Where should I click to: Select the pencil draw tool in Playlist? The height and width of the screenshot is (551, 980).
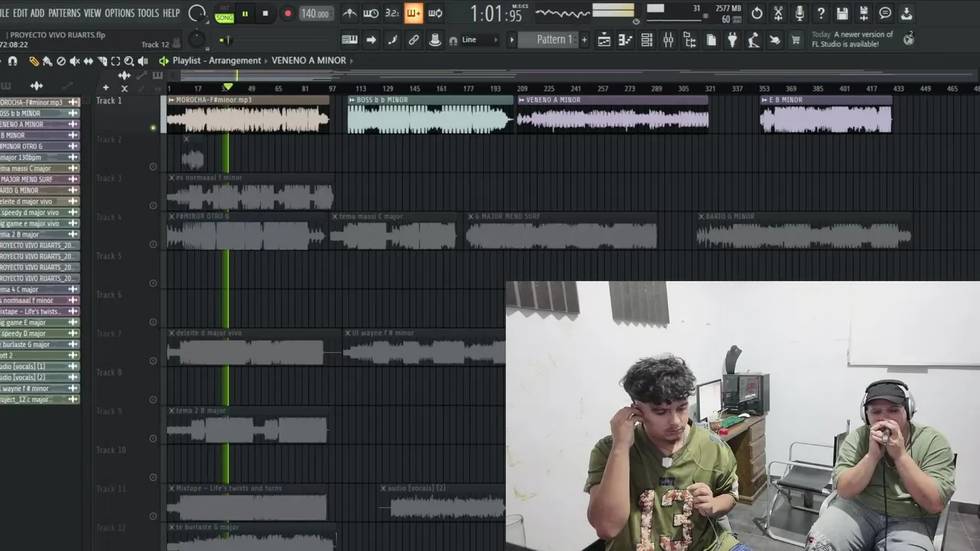[x=34, y=61]
